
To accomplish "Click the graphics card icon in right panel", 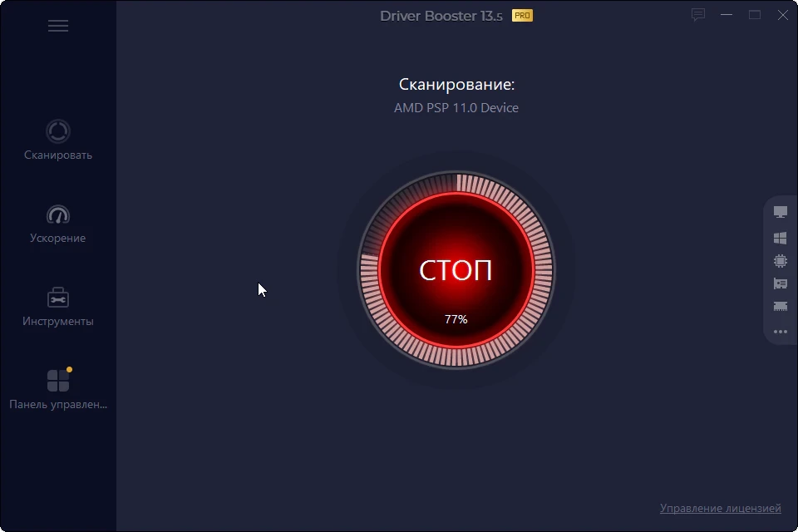I will coord(781,283).
